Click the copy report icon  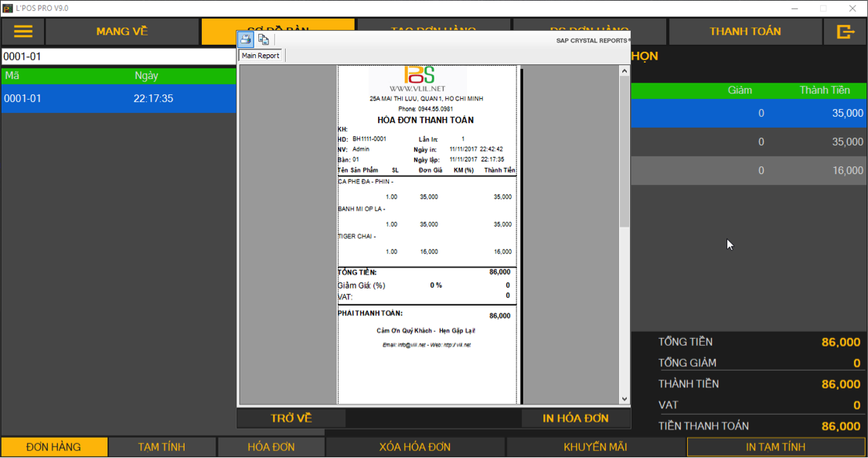click(264, 39)
